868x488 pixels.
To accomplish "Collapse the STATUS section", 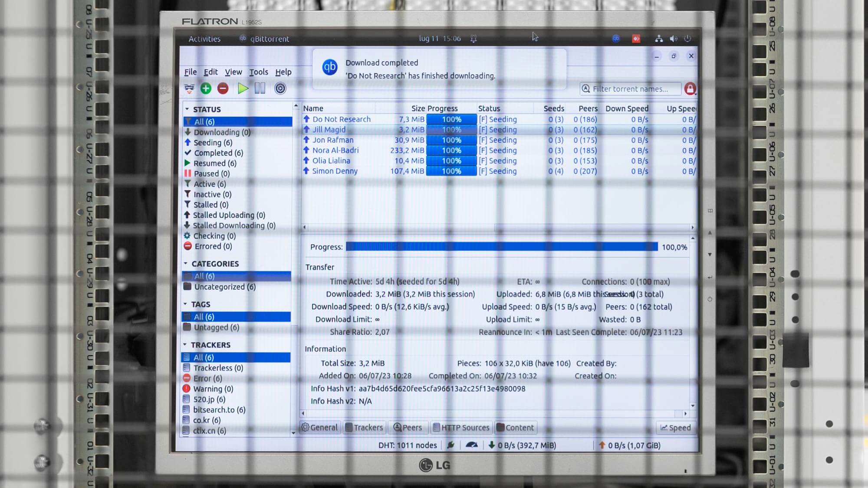I will [x=187, y=109].
